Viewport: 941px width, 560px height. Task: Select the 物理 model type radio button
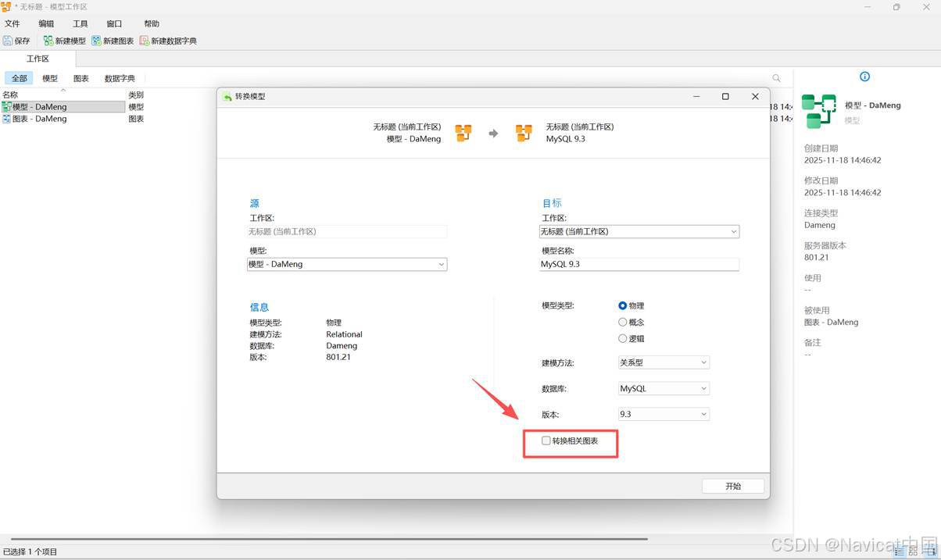coord(623,306)
